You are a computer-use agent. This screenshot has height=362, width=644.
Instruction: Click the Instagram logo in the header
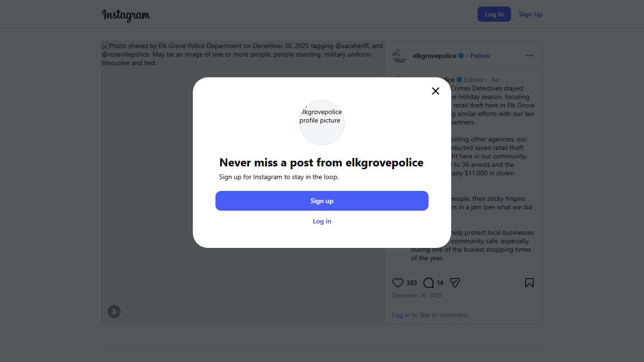coord(126,15)
